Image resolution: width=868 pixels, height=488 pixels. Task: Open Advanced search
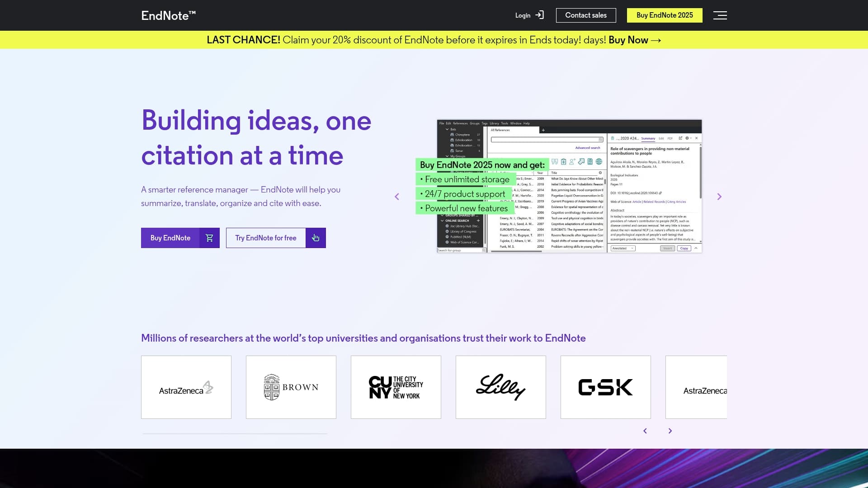click(587, 148)
